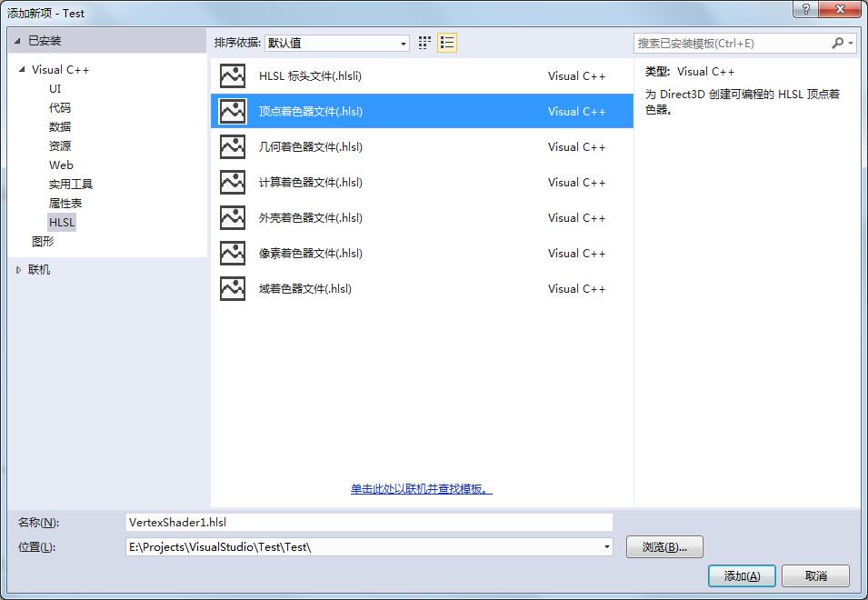Select the 图形 category
Image resolution: width=868 pixels, height=600 pixels.
(x=43, y=241)
